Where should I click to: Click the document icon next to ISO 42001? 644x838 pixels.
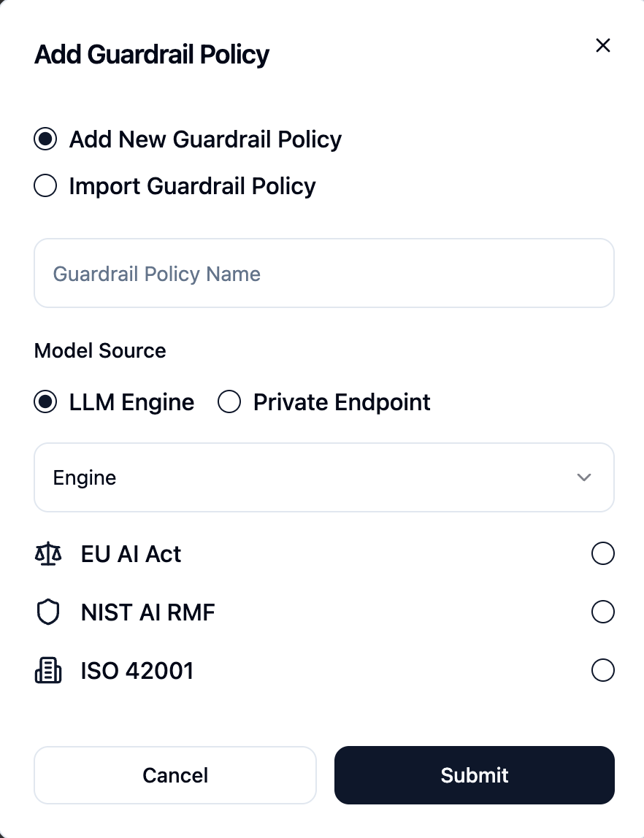click(x=48, y=670)
